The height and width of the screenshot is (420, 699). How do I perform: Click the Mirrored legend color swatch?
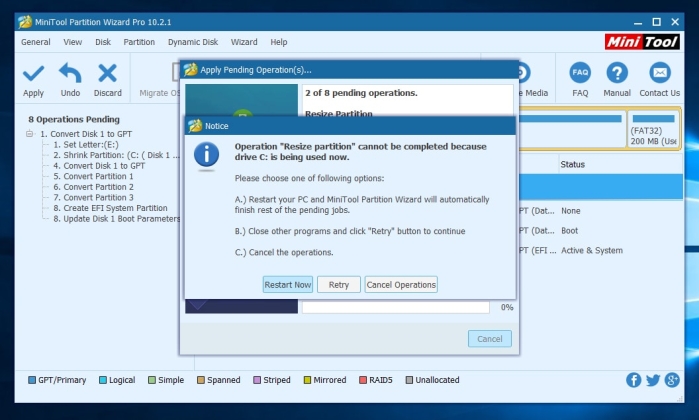[x=307, y=380]
